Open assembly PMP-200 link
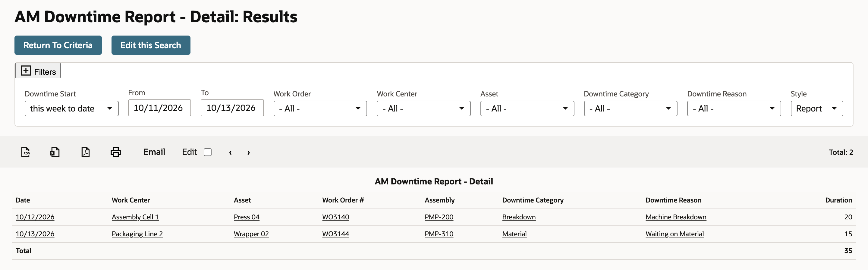 (439, 217)
